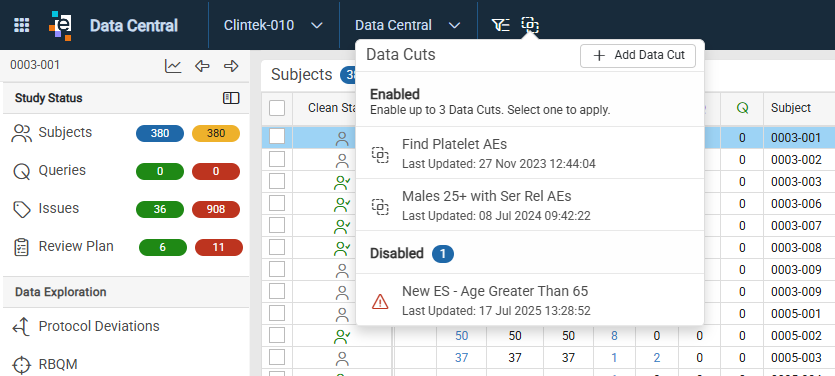Open Subjects in Study Status
This screenshot has width=835, height=376.
click(x=65, y=133)
